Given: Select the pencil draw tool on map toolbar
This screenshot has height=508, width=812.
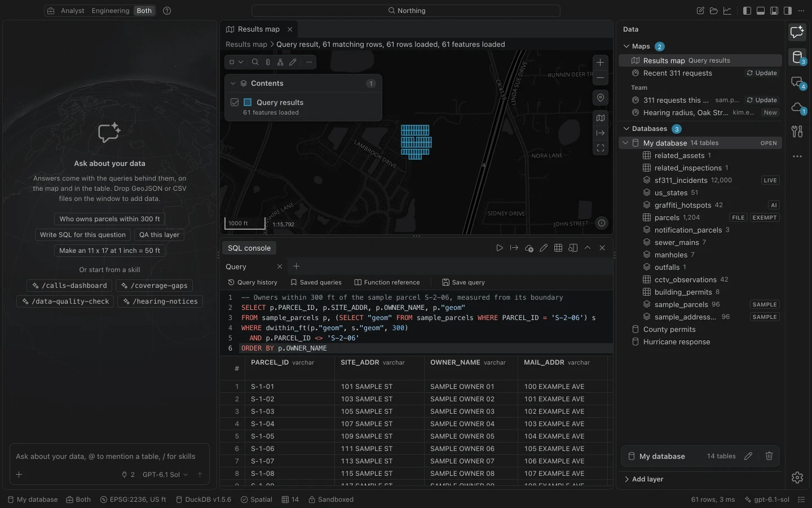Looking at the screenshot, I should pyautogui.click(x=293, y=62).
